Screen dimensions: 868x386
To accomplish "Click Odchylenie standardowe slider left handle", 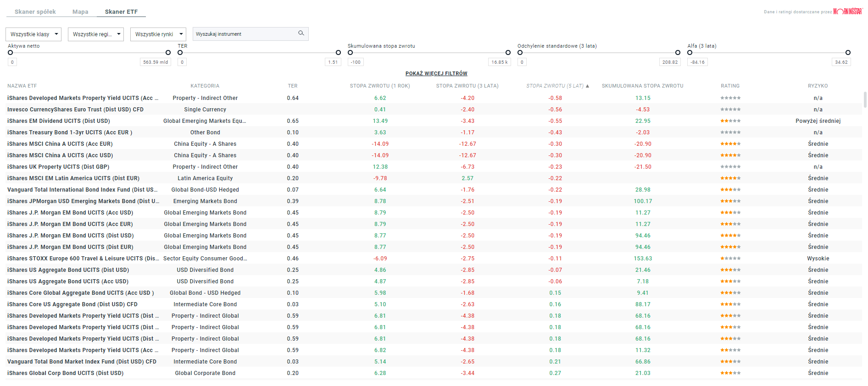I will [520, 53].
